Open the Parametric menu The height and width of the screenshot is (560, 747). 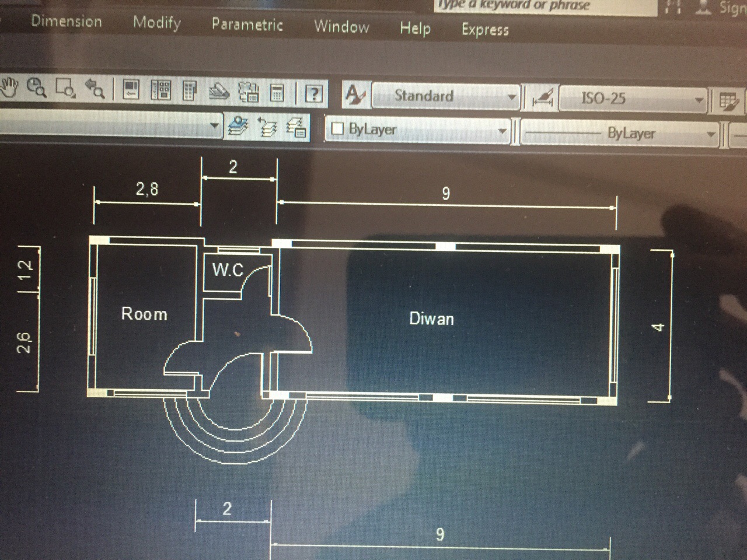click(x=247, y=24)
